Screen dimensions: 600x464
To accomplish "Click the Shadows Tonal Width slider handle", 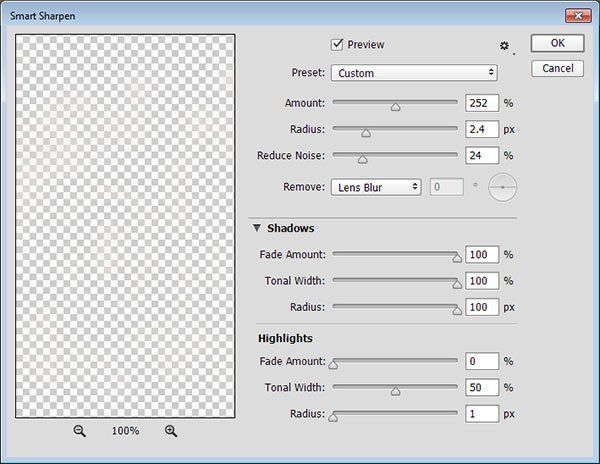I will click(x=457, y=284).
